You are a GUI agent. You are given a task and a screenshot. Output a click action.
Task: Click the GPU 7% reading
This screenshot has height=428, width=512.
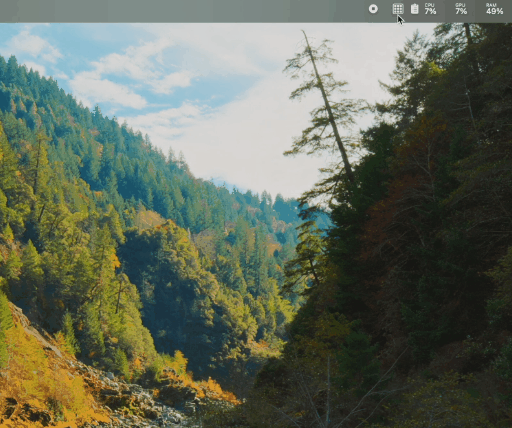point(461,11)
